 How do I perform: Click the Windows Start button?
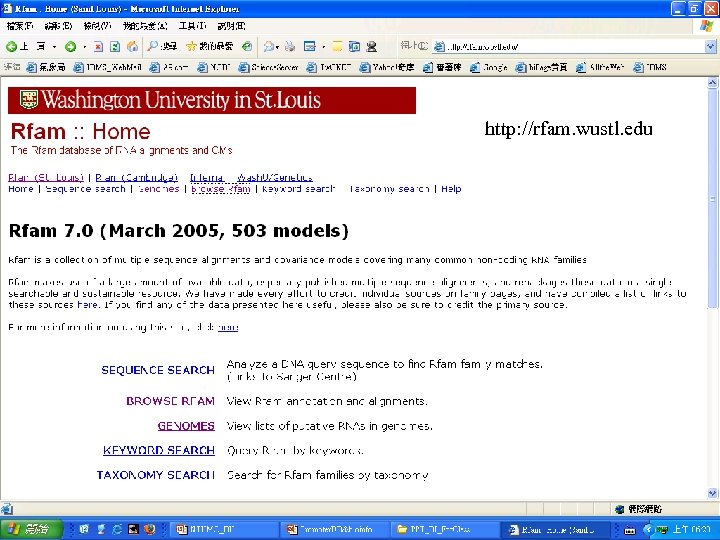31,529
